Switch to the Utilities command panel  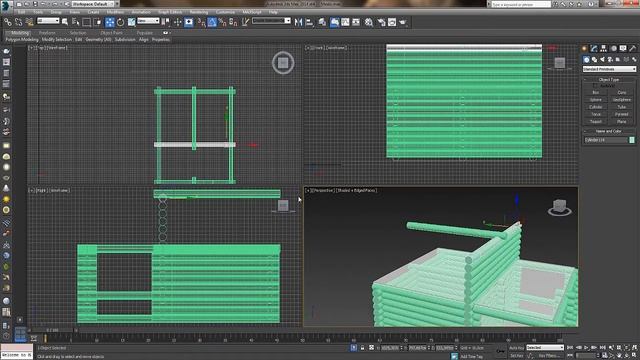click(632, 49)
